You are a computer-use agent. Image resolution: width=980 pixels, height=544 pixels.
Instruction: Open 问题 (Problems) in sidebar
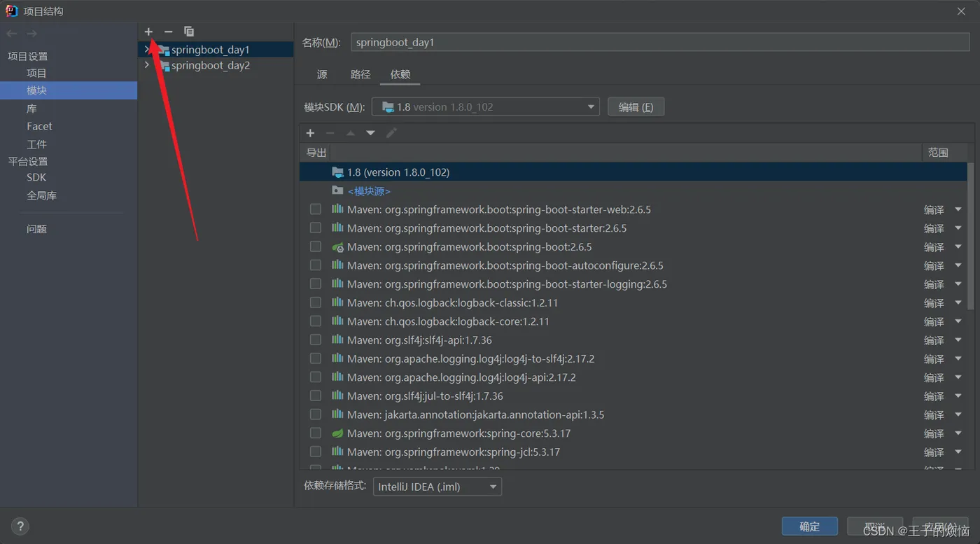(36, 229)
